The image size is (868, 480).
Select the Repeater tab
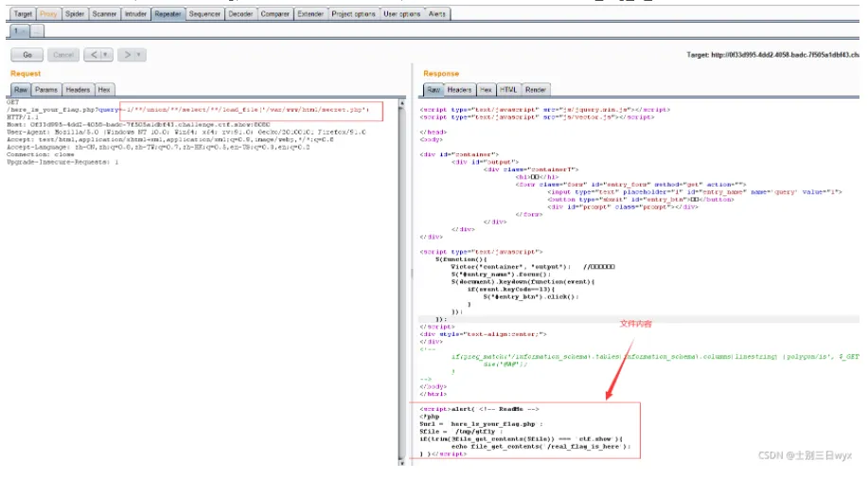pyautogui.click(x=168, y=14)
